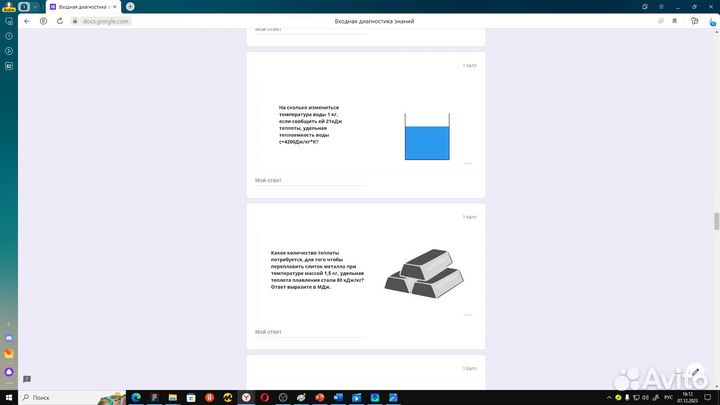The image size is (720, 405).
Task: Open Microsoft Store from taskbar
Action: 191,398
